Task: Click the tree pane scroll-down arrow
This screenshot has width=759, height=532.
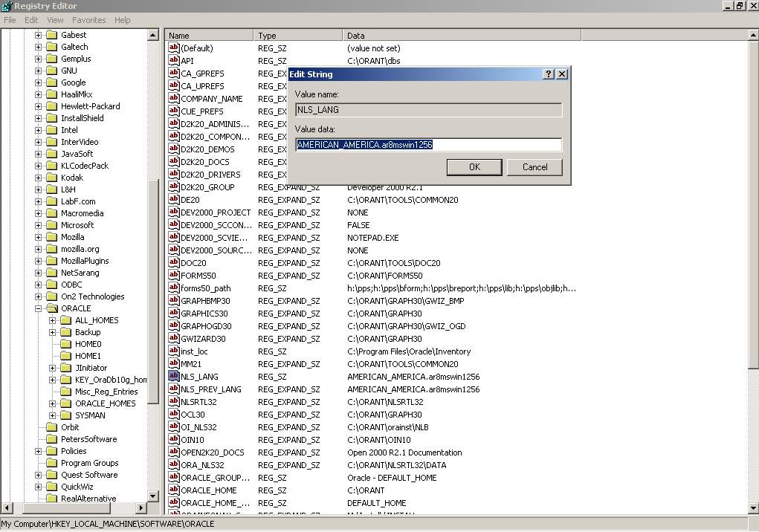Action: (153, 496)
